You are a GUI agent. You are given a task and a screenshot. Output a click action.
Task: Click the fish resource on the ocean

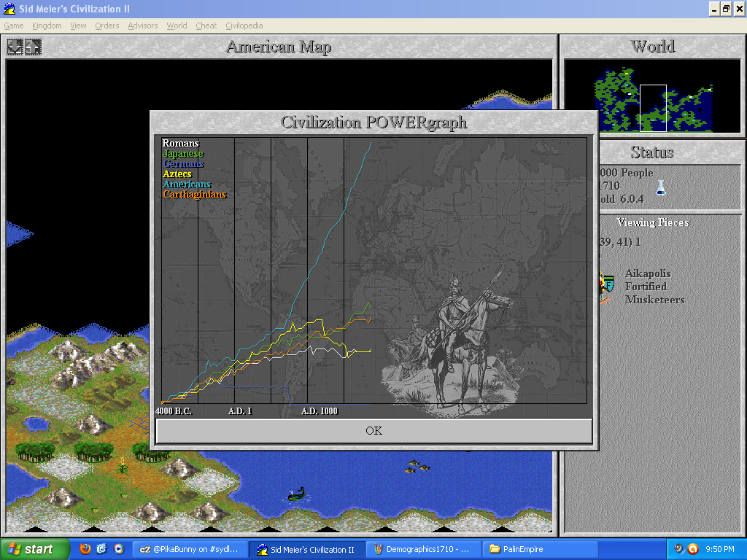pyautogui.click(x=417, y=466)
